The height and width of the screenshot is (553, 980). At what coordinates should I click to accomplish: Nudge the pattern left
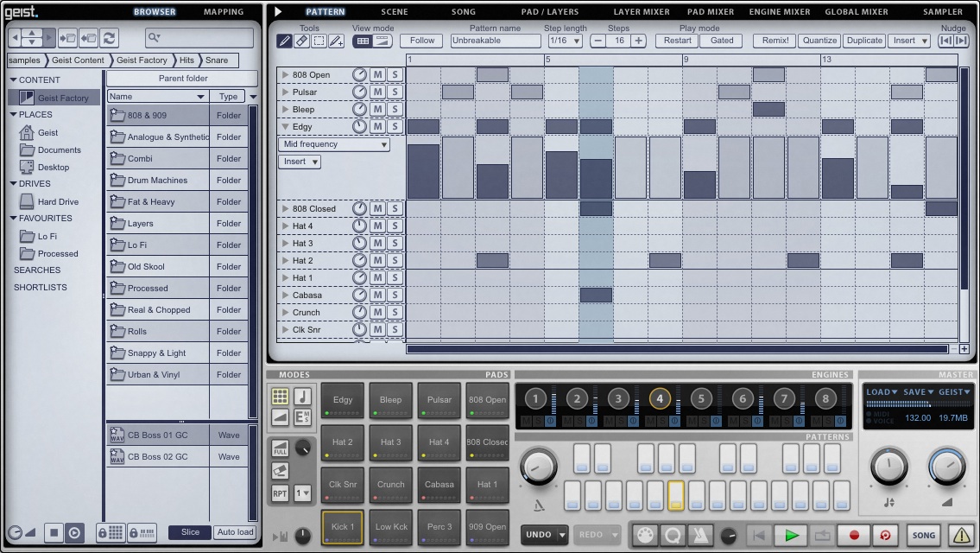click(x=946, y=41)
